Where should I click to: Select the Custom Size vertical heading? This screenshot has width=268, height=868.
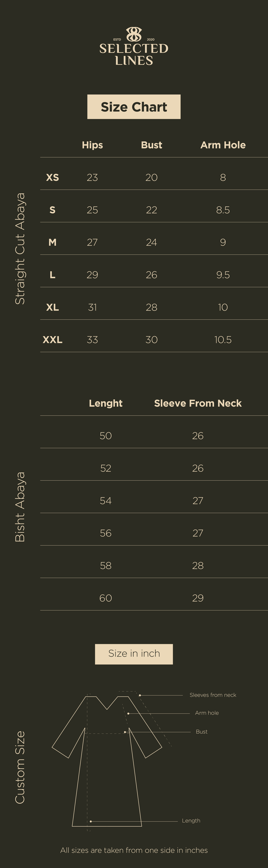20,767
